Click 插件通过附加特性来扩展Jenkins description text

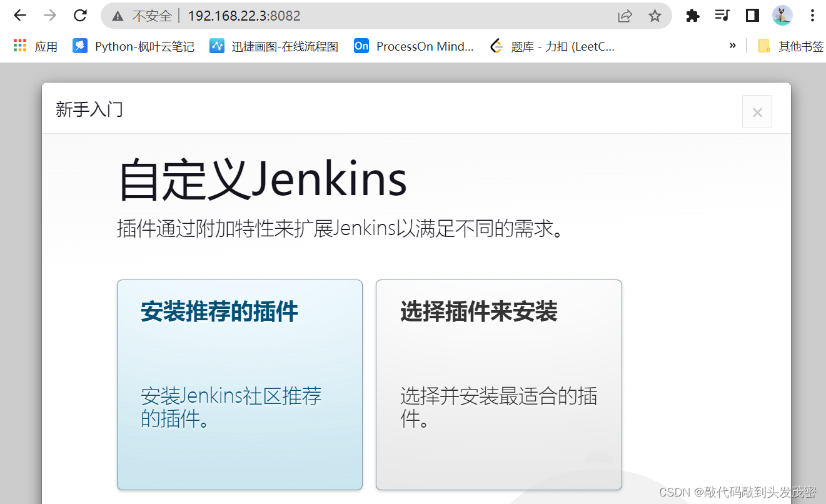(340, 229)
